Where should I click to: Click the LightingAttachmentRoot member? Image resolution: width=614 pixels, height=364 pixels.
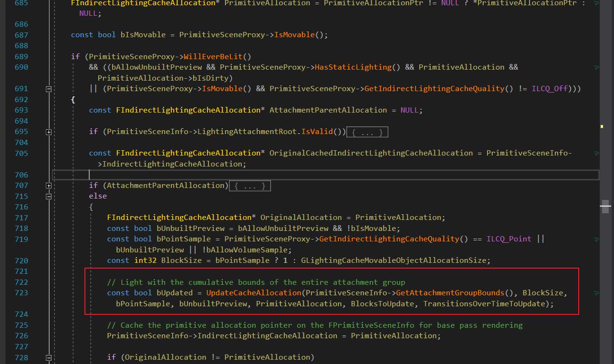(247, 132)
